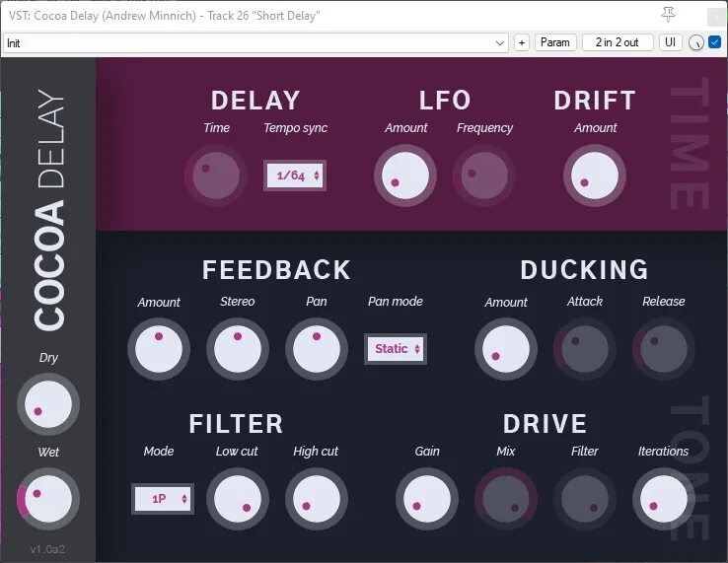Click the Feedback Stereo knob
Viewport: 728px width, 563px height.
point(238,349)
